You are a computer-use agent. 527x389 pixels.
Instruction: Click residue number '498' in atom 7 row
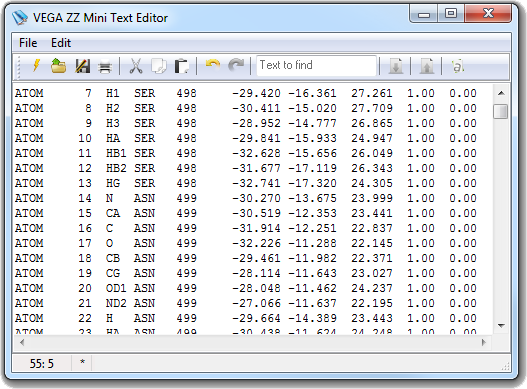click(x=187, y=93)
